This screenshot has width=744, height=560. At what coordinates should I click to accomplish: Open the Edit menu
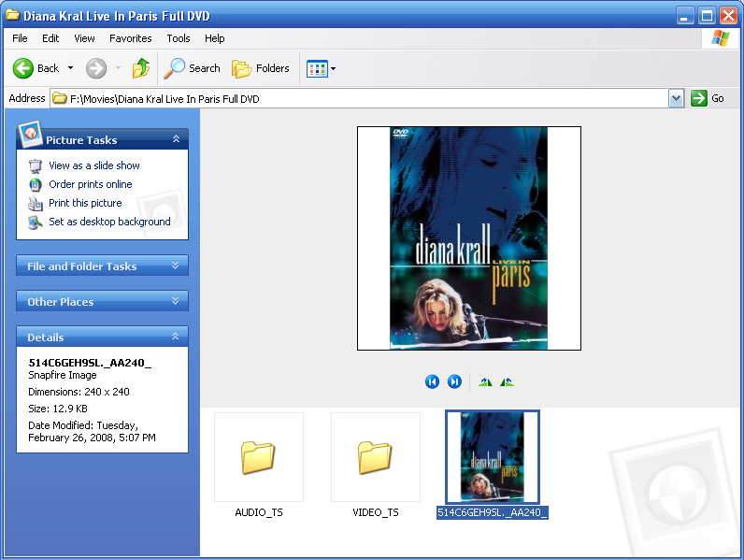pos(50,38)
